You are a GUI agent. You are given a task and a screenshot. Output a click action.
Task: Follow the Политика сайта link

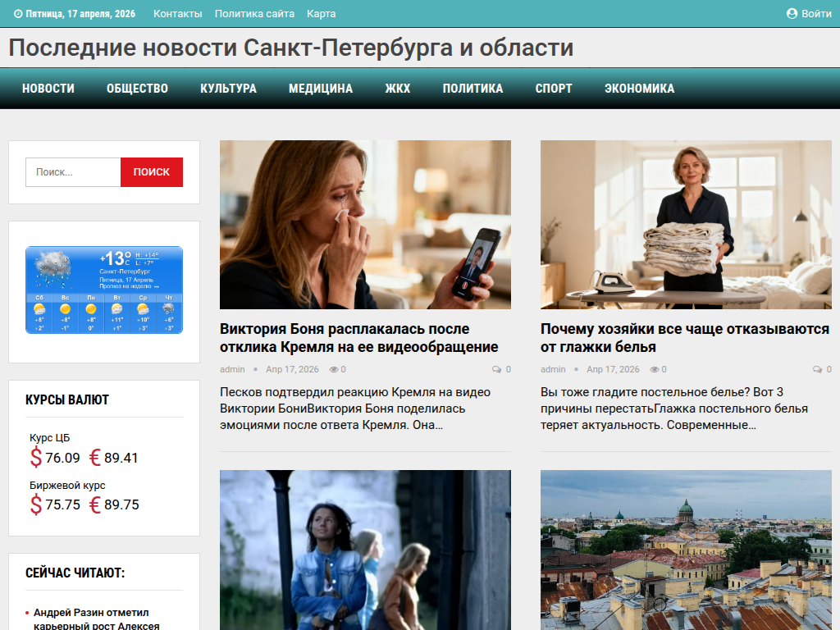click(253, 13)
